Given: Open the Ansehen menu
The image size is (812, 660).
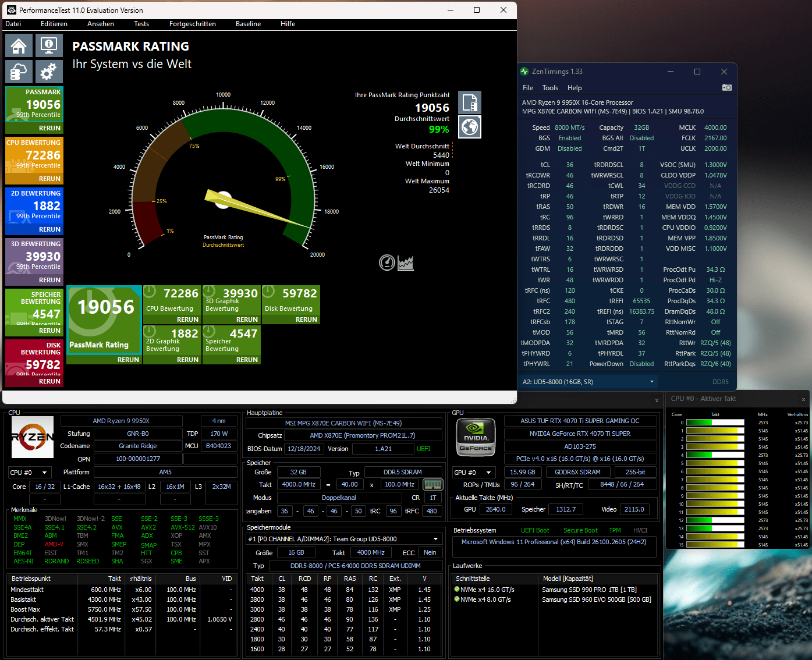Looking at the screenshot, I should click(x=101, y=24).
